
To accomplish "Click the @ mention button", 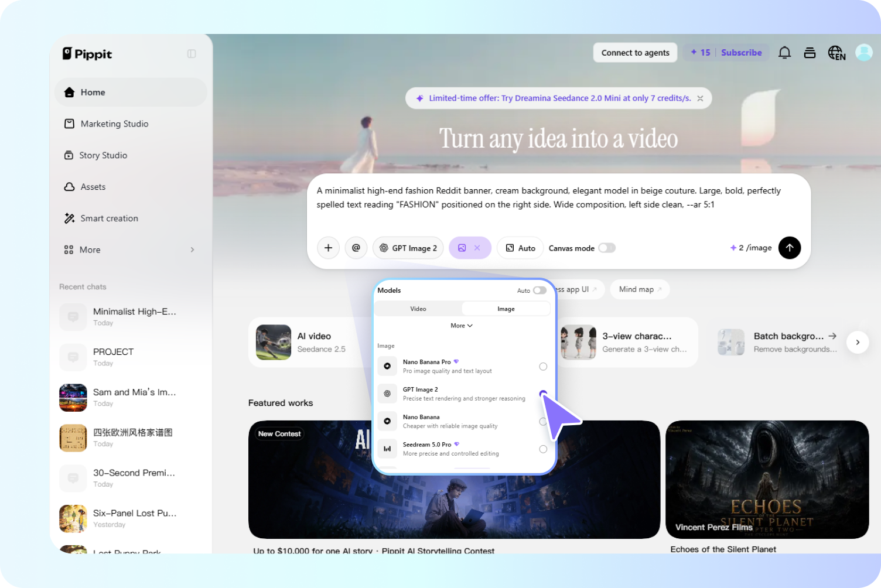I will [356, 248].
